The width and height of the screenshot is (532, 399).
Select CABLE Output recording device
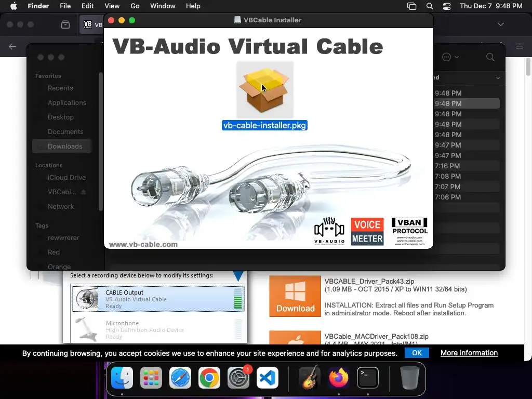coord(158,299)
